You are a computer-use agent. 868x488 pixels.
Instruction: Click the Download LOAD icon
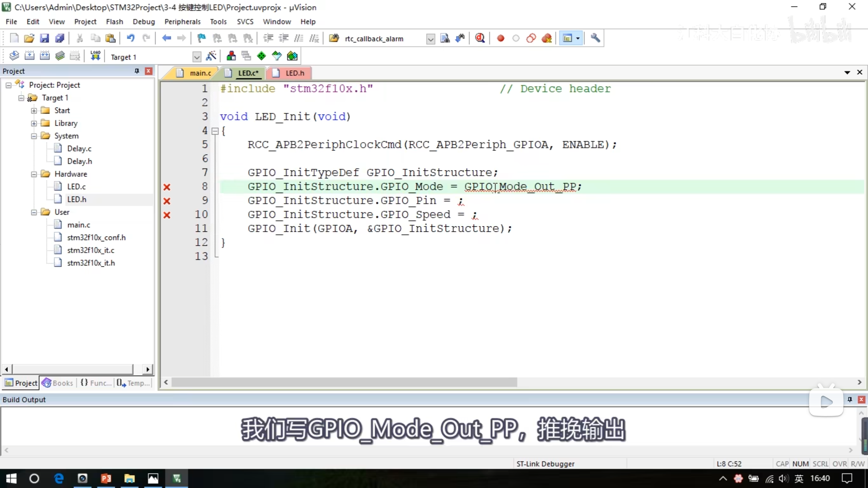95,56
